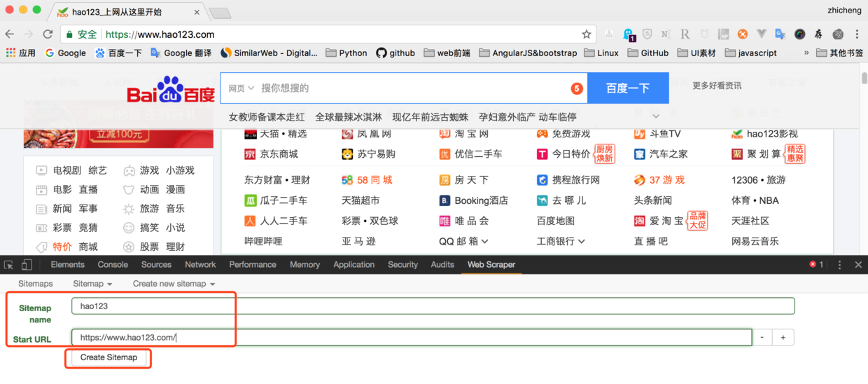Toggle the DevTools device toolbar icon
This screenshot has height=384, width=868.
[x=27, y=265]
